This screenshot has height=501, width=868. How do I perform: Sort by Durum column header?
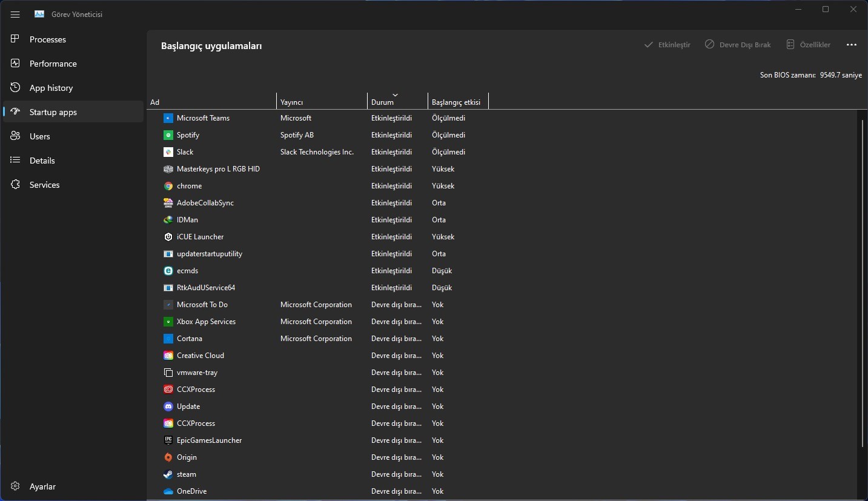[382, 102]
